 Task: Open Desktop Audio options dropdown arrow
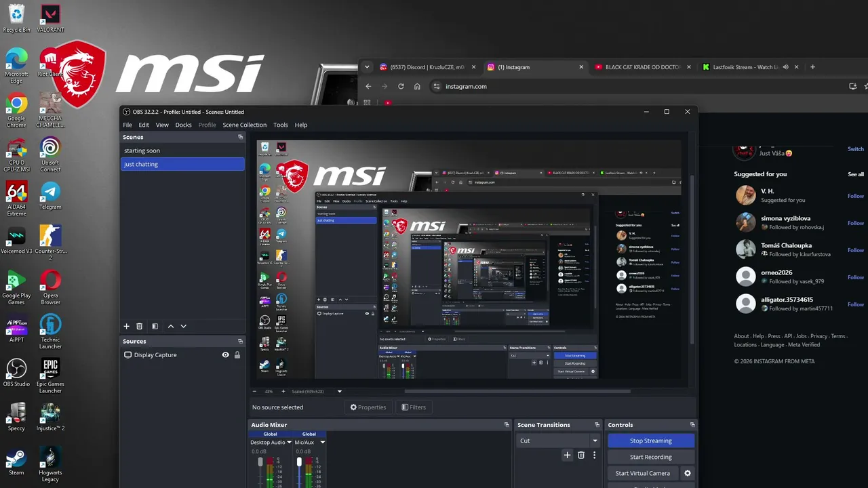click(289, 443)
